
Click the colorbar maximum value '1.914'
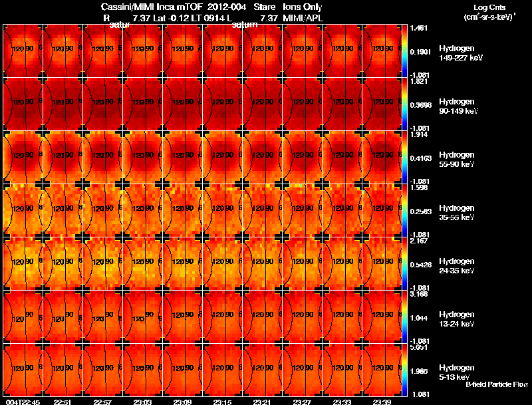point(419,134)
